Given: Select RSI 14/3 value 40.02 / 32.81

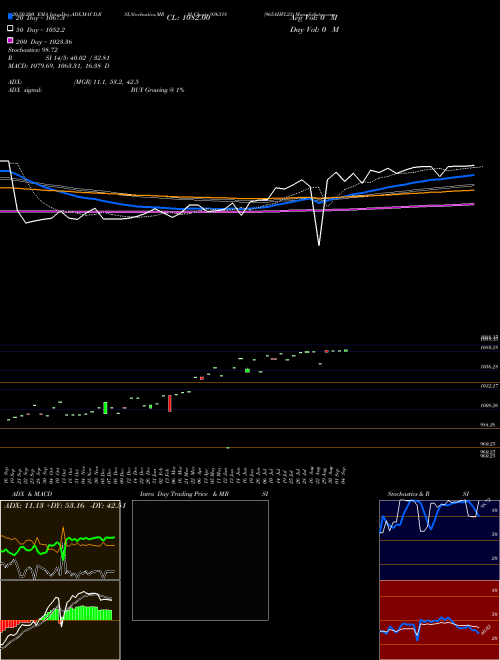Looking at the screenshot, I should (77, 58).
